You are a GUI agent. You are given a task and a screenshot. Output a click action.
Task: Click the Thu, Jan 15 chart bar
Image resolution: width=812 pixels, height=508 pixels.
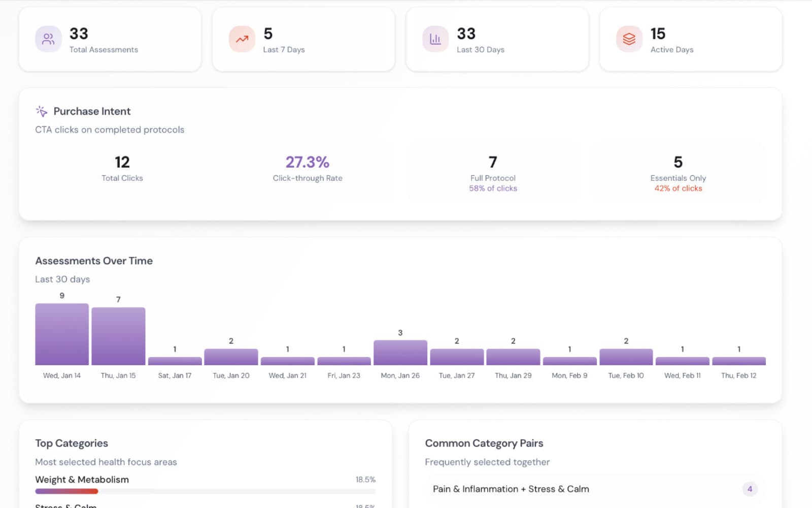coord(118,335)
